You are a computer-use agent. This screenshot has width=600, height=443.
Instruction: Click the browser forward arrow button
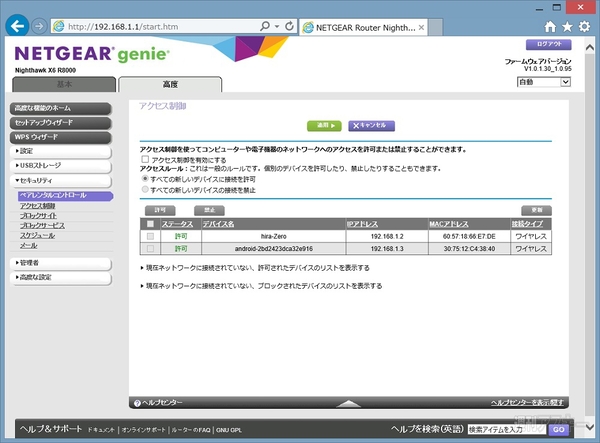pyautogui.click(x=38, y=25)
